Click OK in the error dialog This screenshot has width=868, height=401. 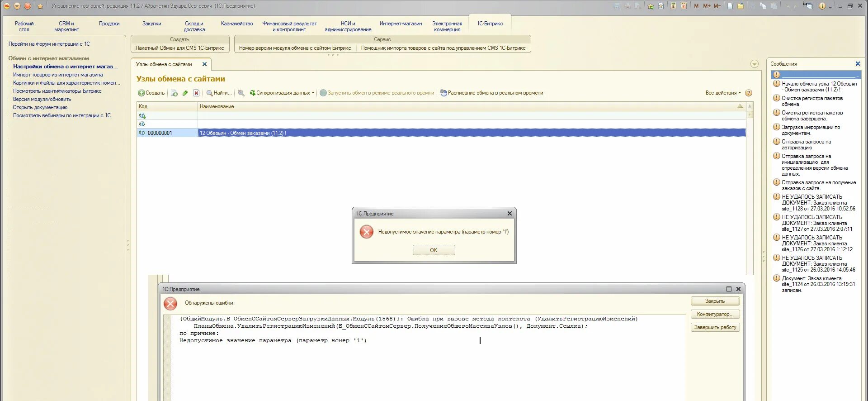coord(434,250)
